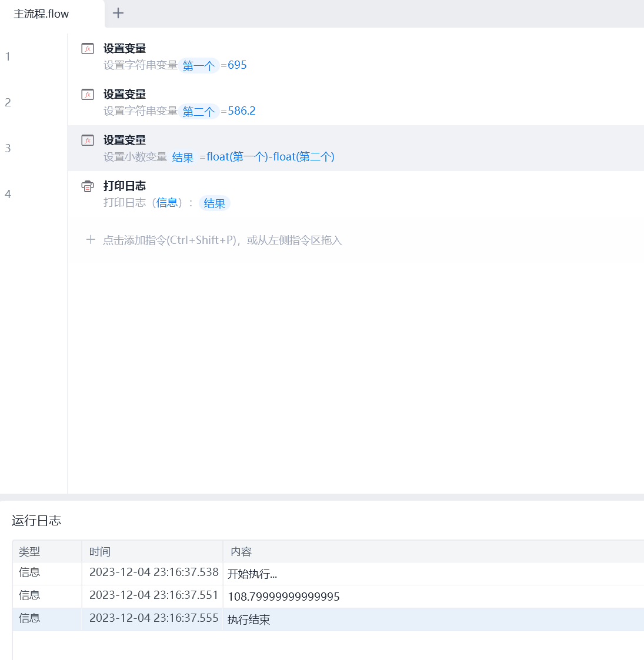Click the 运行日志 panel title

[x=36, y=521]
